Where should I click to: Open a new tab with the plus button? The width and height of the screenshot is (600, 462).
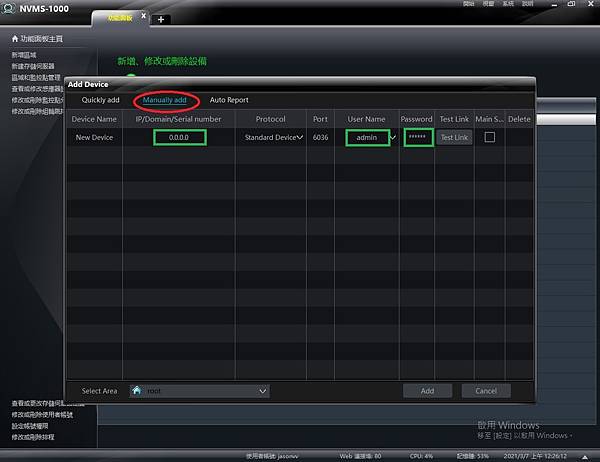[x=161, y=19]
